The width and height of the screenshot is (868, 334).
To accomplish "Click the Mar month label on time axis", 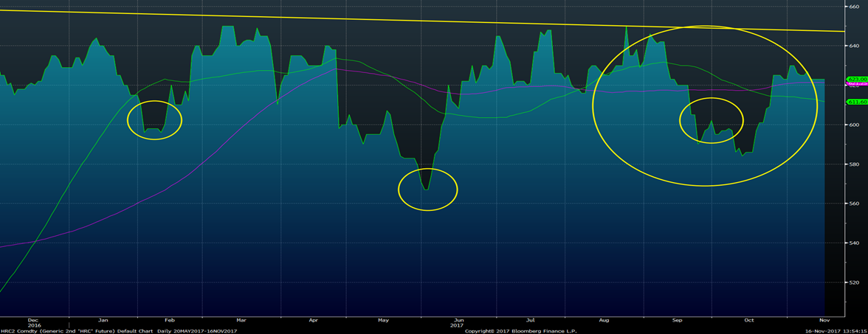I will [241, 321].
